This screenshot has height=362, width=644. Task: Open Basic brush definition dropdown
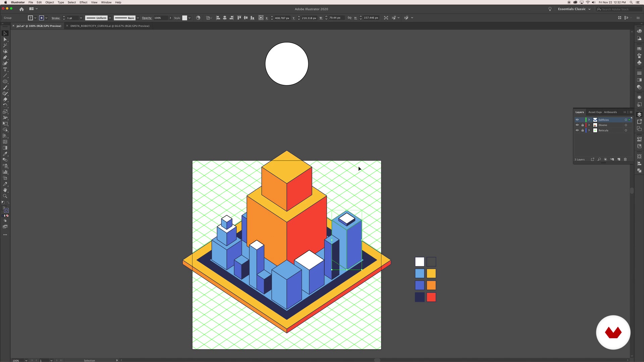[138, 18]
